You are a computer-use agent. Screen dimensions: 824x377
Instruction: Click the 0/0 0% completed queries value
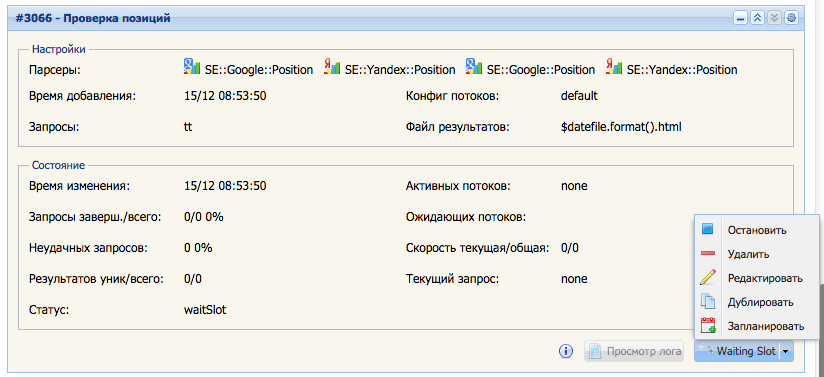[x=203, y=216]
